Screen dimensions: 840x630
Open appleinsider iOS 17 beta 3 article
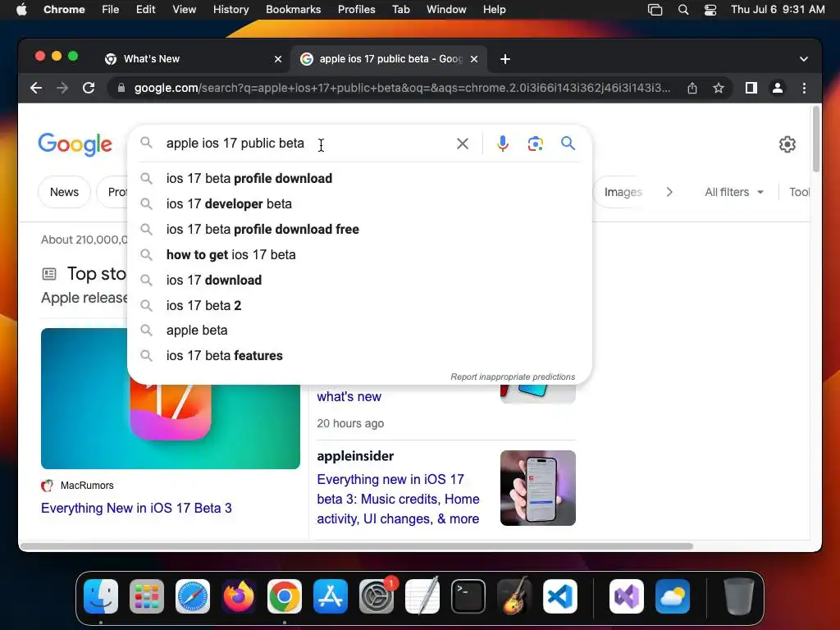(x=398, y=499)
